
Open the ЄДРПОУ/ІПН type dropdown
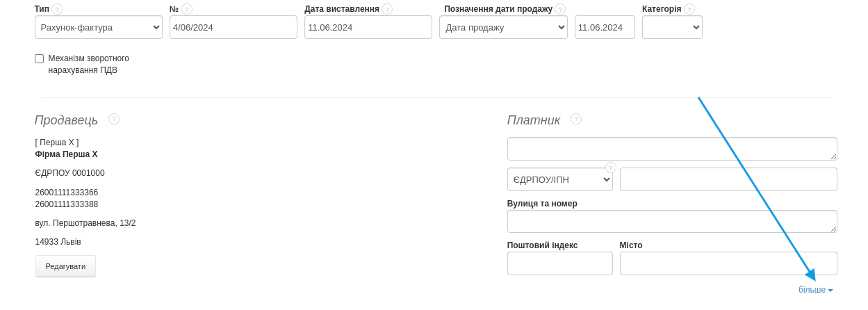point(560,179)
